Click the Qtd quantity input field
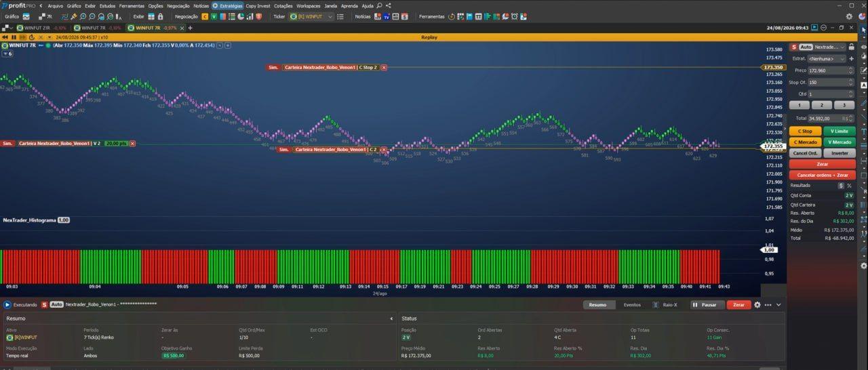The height and width of the screenshot is (370, 868). coord(831,94)
